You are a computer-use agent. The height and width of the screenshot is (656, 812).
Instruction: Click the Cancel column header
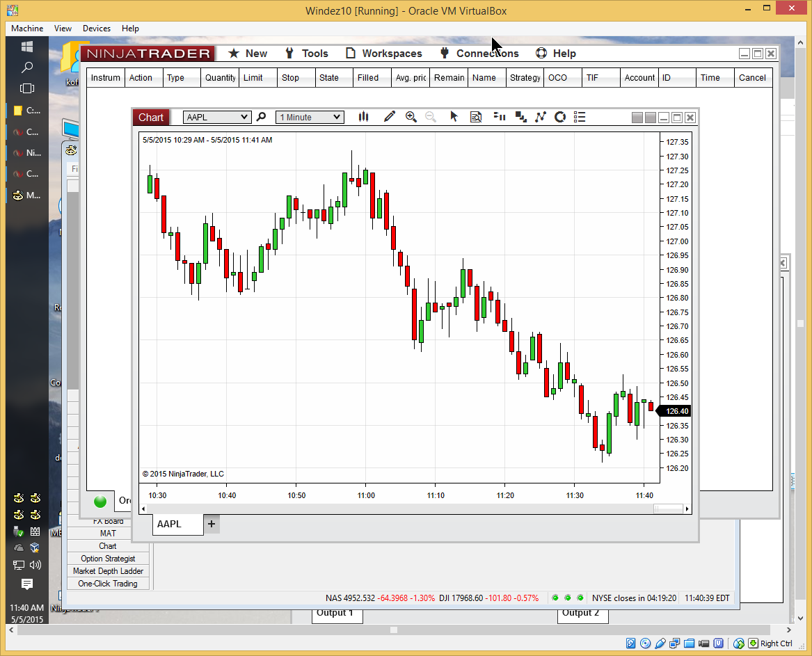pos(754,78)
